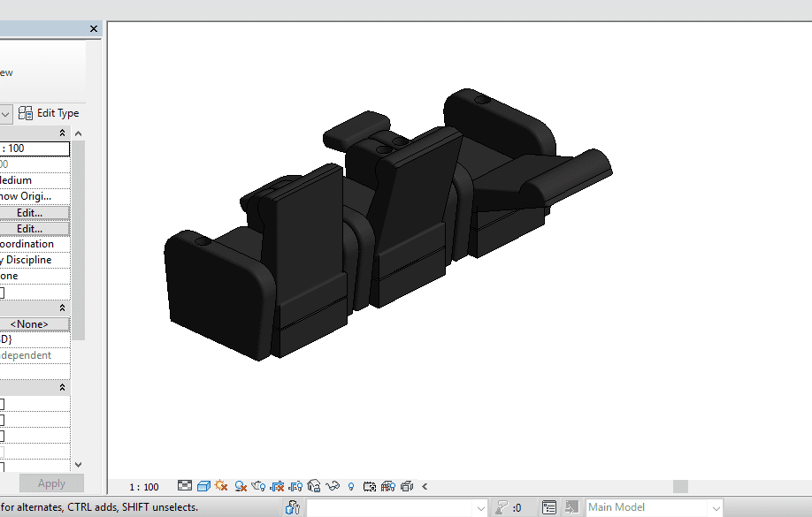Image resolution: width=812 pixels, height=517 pixels.
Task: Click the <None> button in properties
Action: point(30,324)
